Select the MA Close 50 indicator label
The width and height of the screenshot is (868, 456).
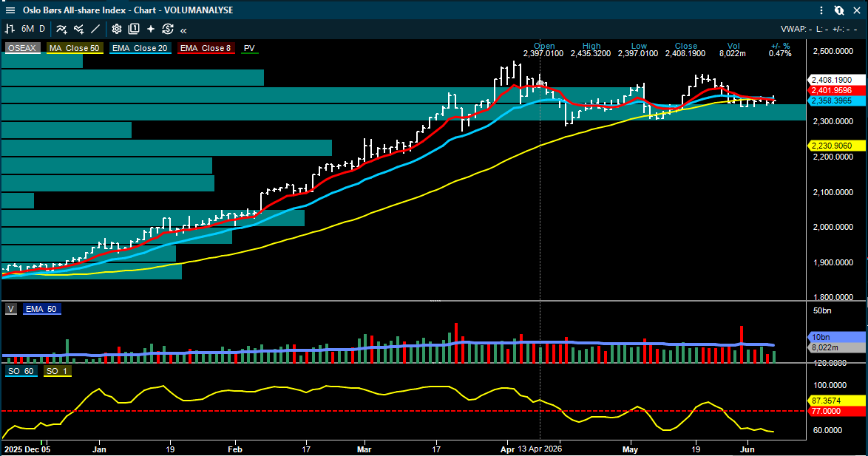(x=74, y=48)
